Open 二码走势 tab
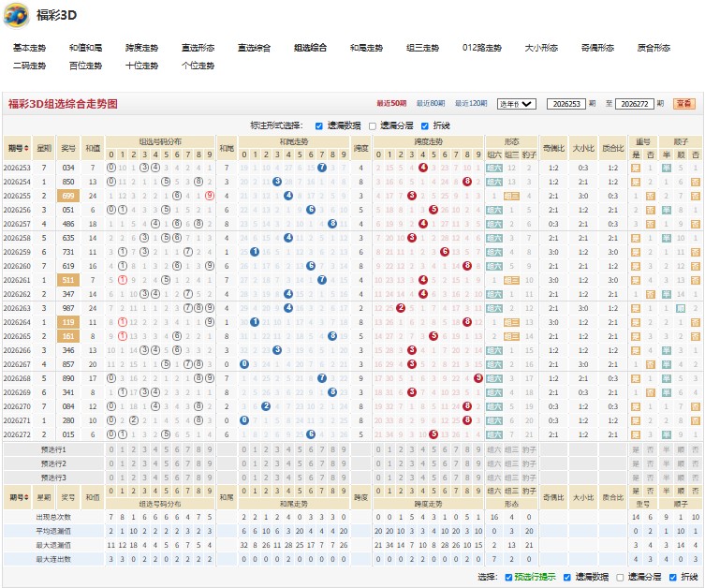Viewport: 705px width, 588px height. [x=29, y=66]
